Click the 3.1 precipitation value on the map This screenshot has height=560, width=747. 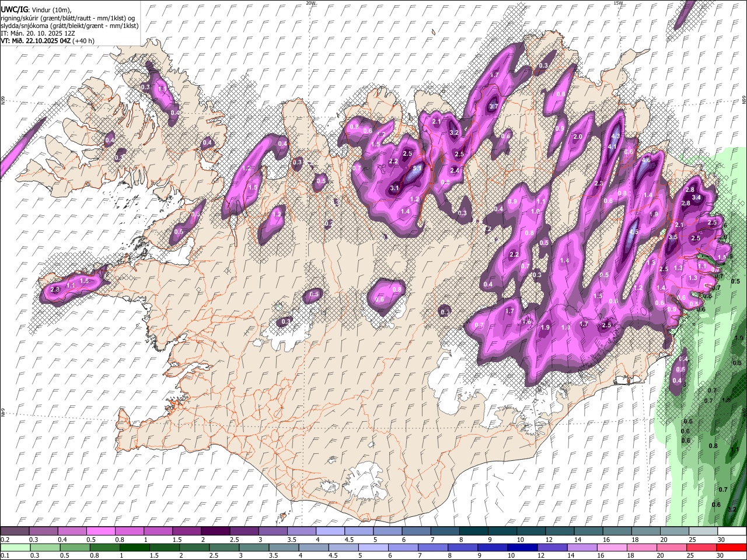point(395,188)
